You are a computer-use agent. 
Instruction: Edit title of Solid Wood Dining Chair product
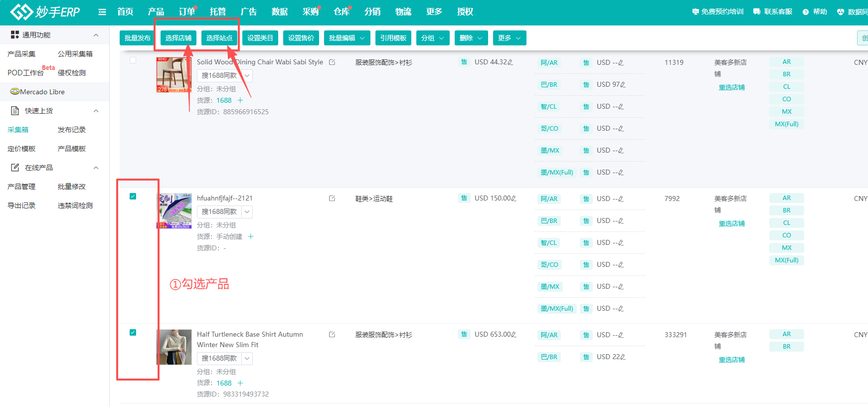click(x=332, y=62)
